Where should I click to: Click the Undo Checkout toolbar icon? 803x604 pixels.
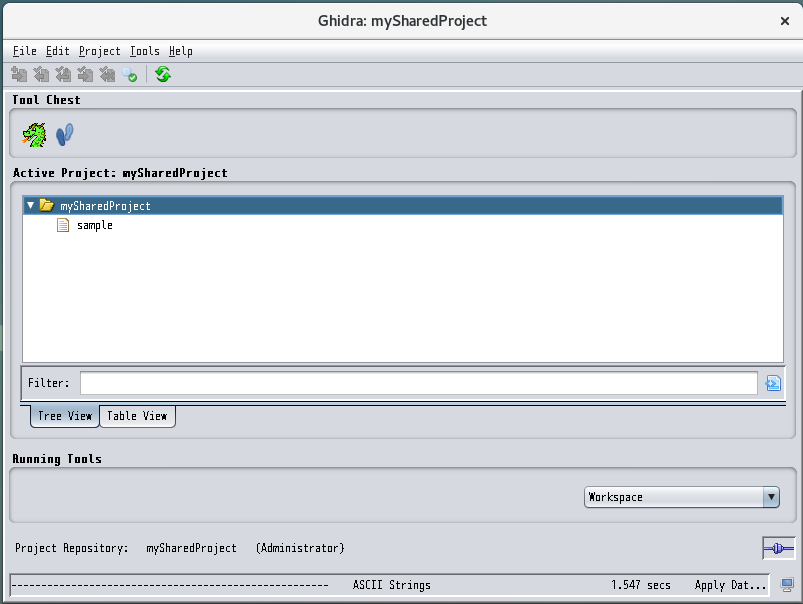click(x=107, y=75)
